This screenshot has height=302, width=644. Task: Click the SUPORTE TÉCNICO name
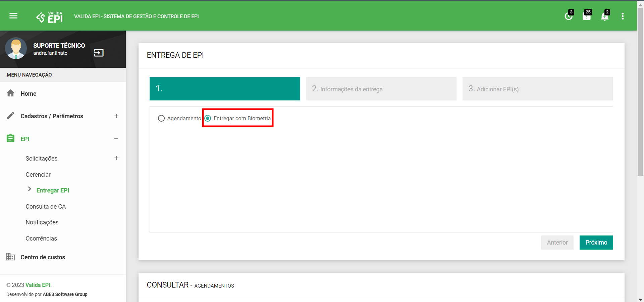59,45
